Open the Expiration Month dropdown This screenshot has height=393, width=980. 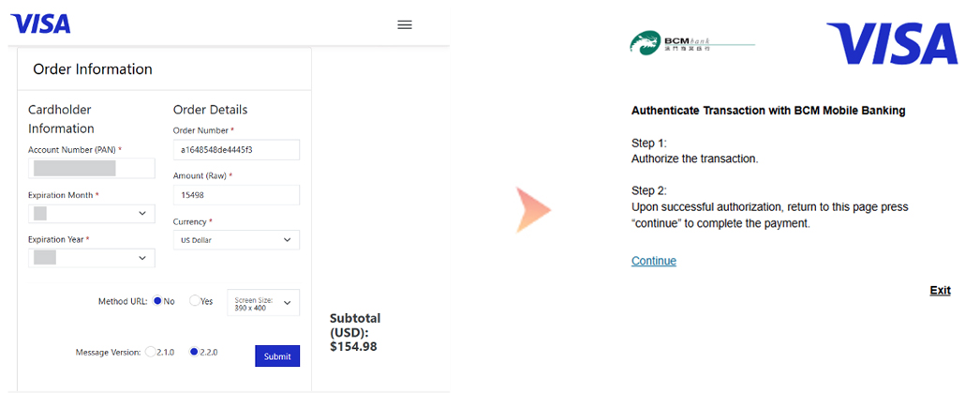92,214
